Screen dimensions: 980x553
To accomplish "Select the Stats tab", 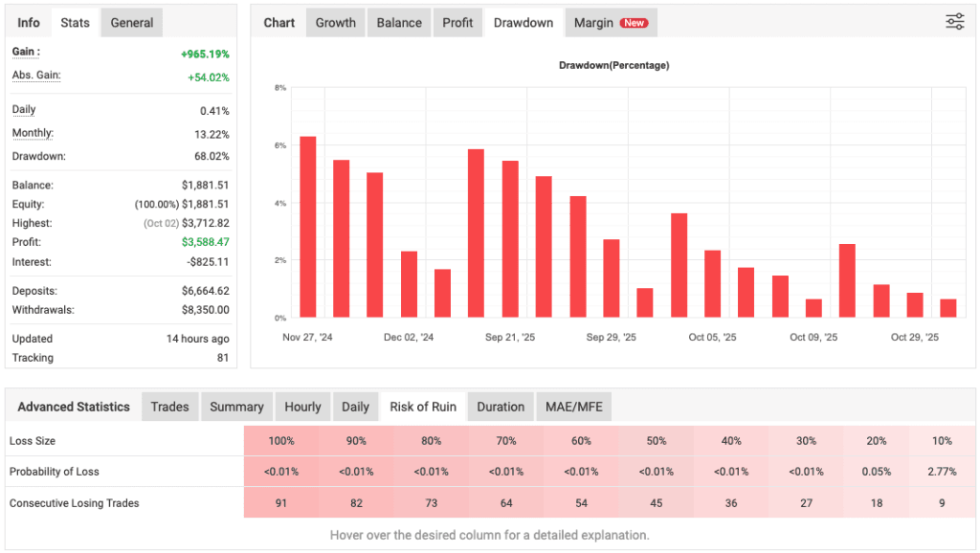I will coord(75,23).
